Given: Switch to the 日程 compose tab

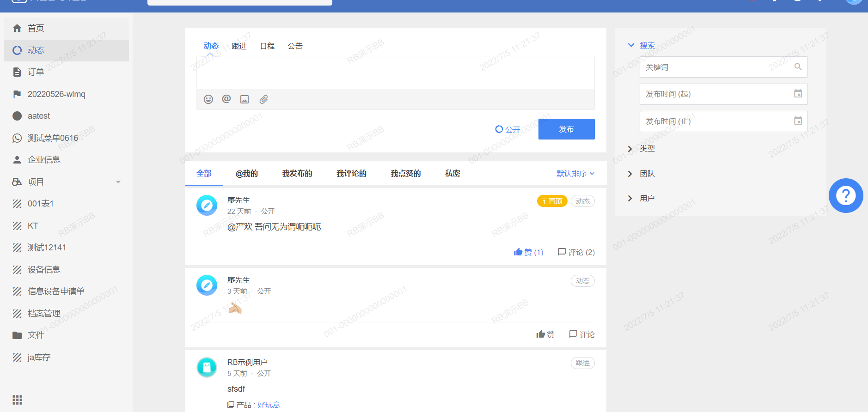Looking at the screenshot, I should click(267, 46).
